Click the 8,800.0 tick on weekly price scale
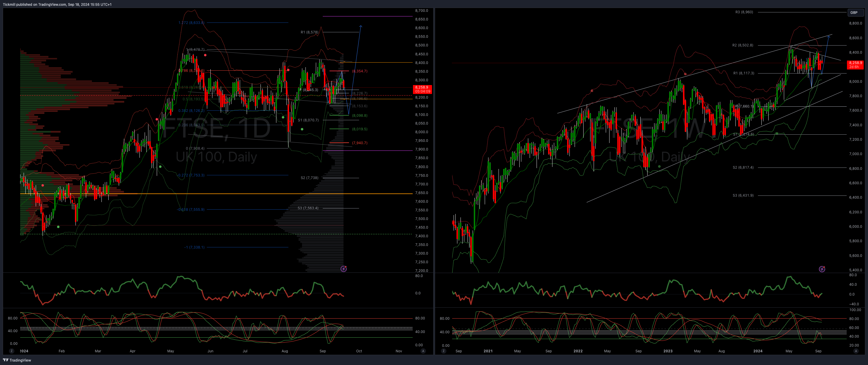Image resolution: width=868 pixels, height=365 pixels. point(856,23)
